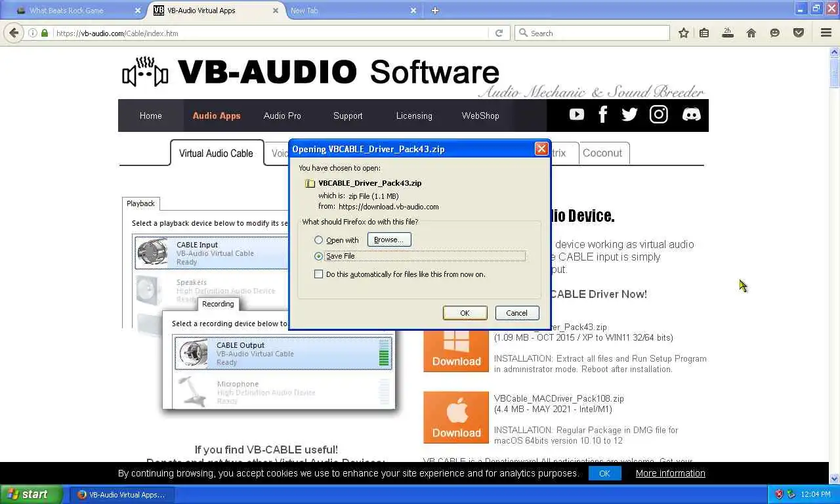Image resolution: width=840 pixels, height=504 pixels.
Task: Click Cancel in the download dialog
Action: [x=516, y=313]
